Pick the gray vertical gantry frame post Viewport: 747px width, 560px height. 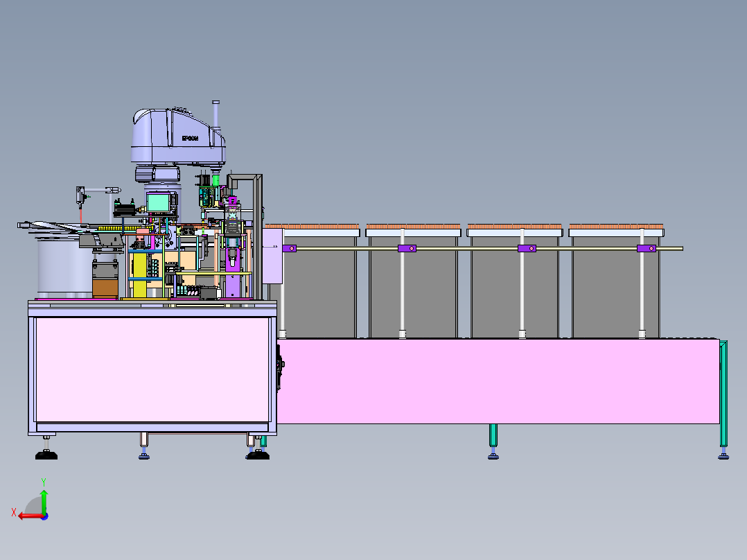pos(258,237)
